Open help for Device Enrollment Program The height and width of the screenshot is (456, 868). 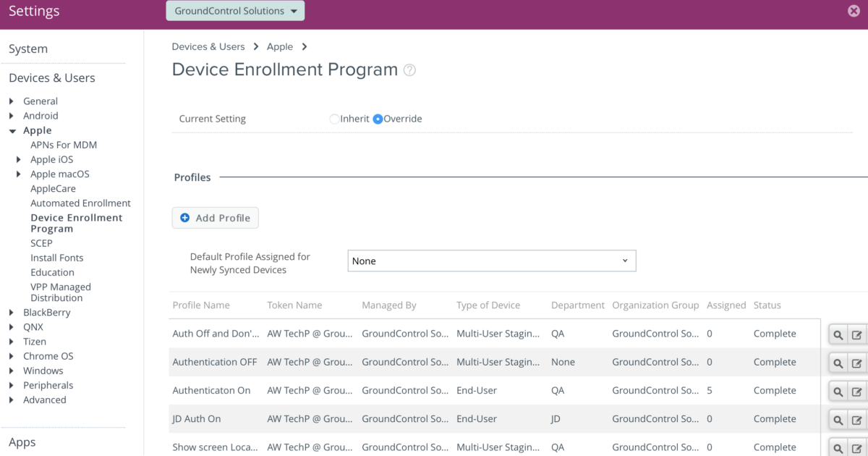click(409, 69)
